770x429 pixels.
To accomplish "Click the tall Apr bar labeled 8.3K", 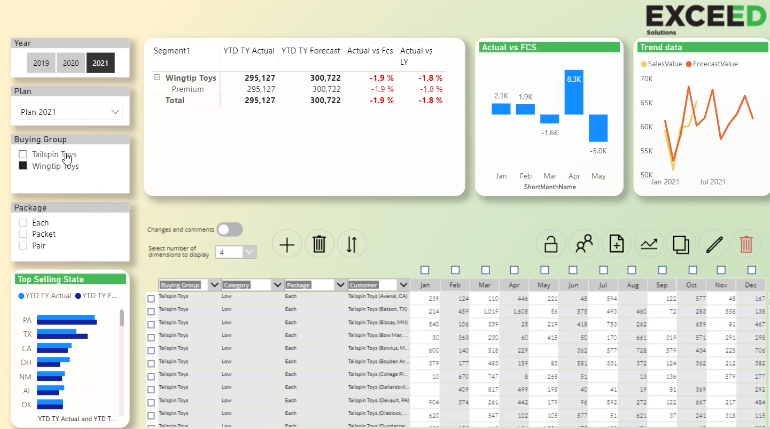I will click(x=574, y=92).
